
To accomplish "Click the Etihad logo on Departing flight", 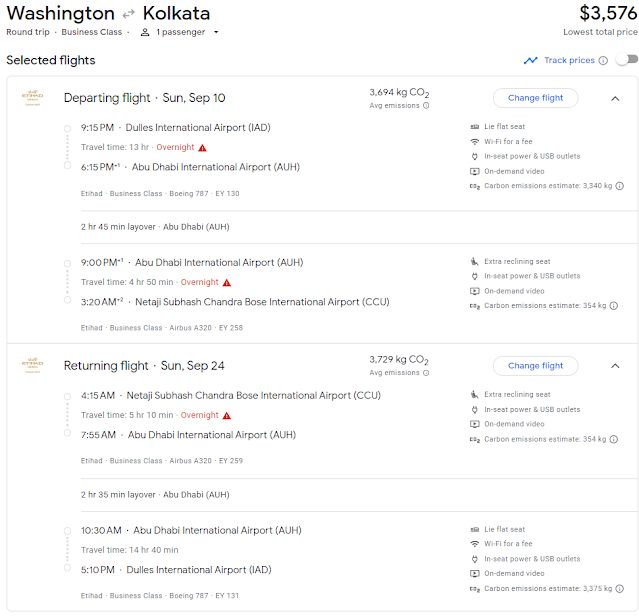I will pos(33,97).
